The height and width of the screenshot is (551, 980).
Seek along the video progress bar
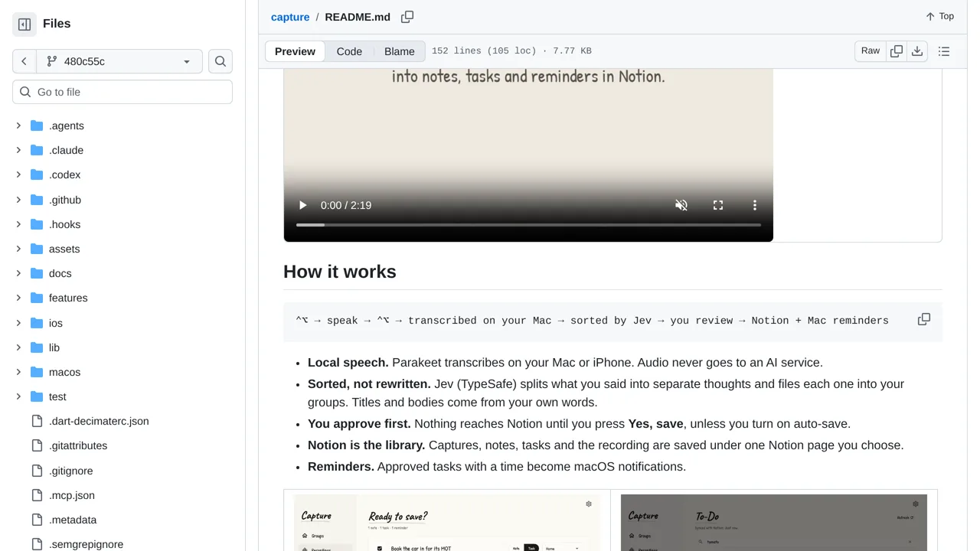(528, 225)
